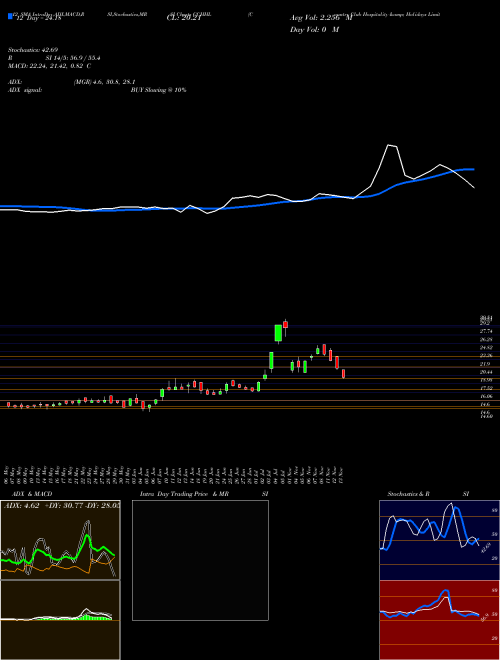Click the 'ADX signal:' label
Image resolution: width=500 pixels, height=660 pixels.
pyautogui.click(x=25, y=90)
